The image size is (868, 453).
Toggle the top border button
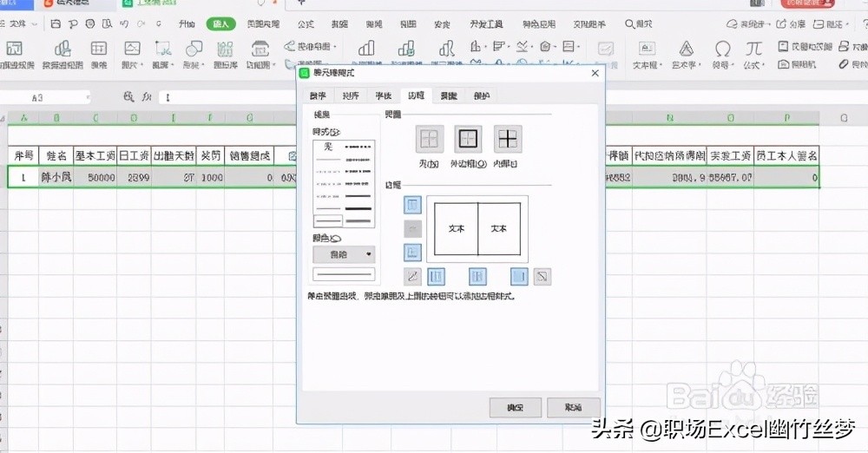click(x=413, y=205)
